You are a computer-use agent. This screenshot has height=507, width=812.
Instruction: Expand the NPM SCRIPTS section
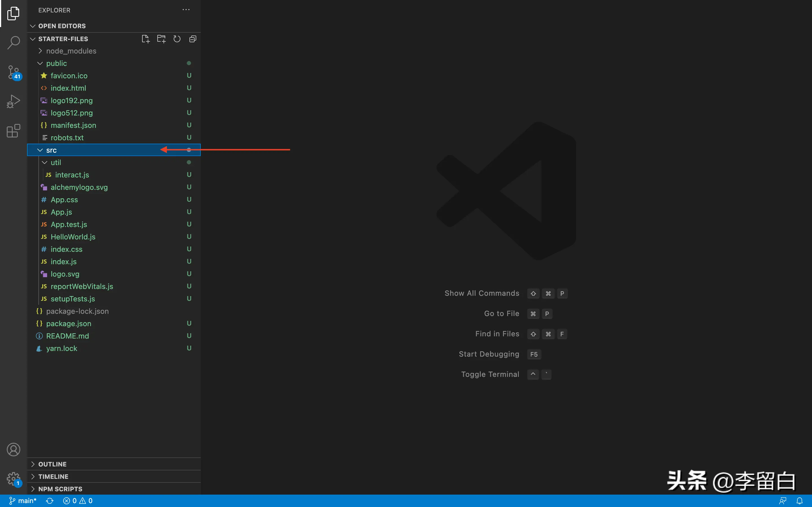(x=60, y=489)
